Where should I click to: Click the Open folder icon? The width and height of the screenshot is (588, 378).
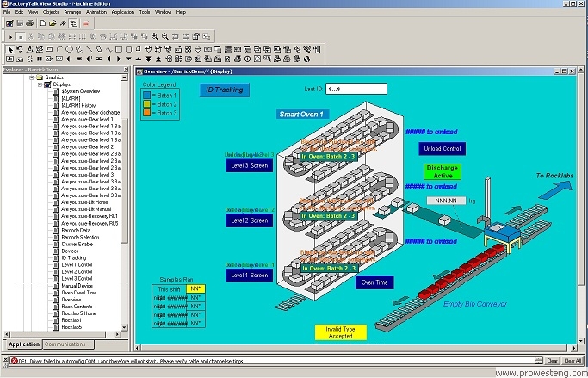pos(53,23)
